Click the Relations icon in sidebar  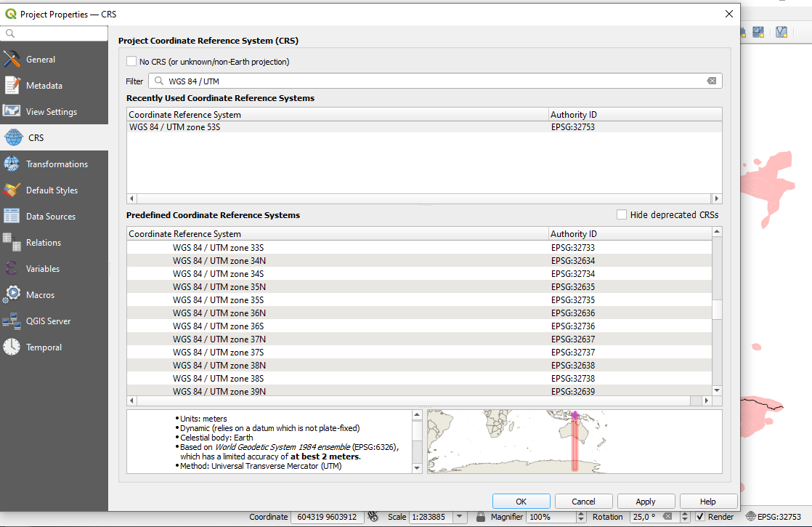(12, 243)
